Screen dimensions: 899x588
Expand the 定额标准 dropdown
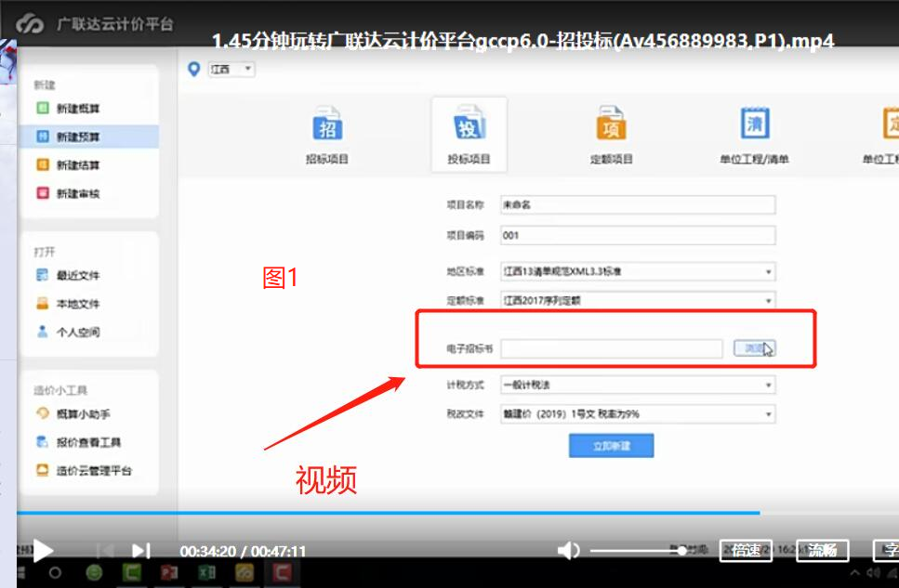point(638,300)
